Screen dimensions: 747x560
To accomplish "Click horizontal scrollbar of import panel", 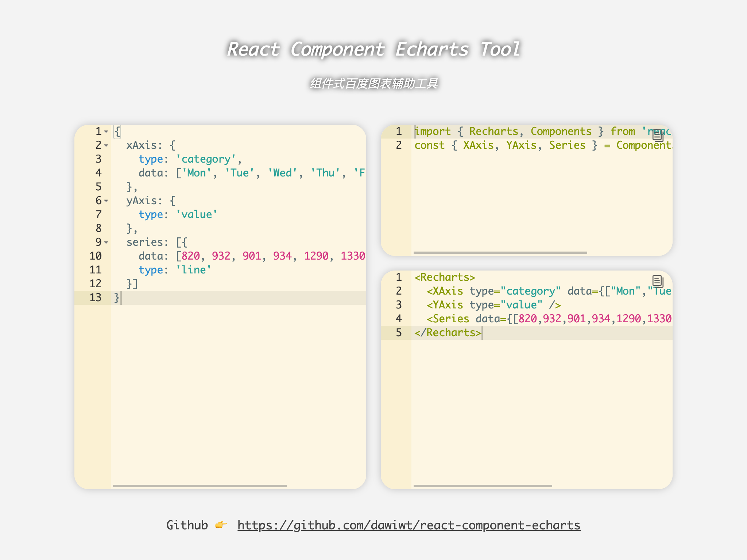I will 500,252.
